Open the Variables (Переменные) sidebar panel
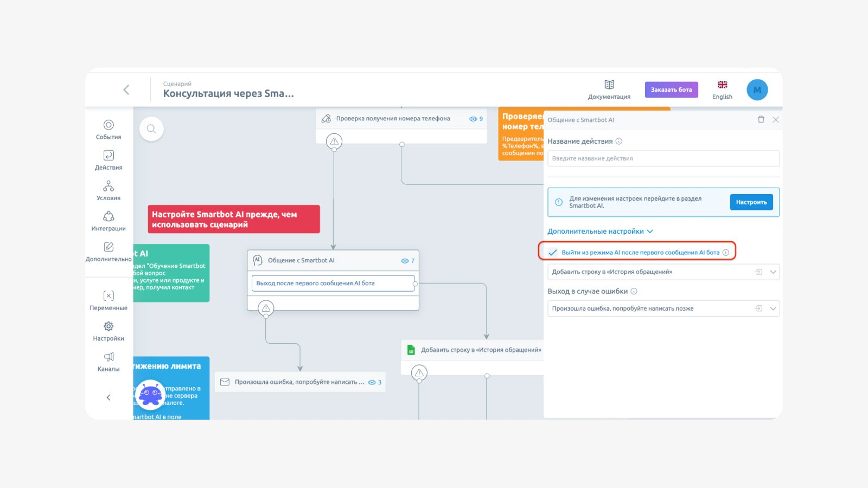The image size is (868, 488). (x=108, y=300)
